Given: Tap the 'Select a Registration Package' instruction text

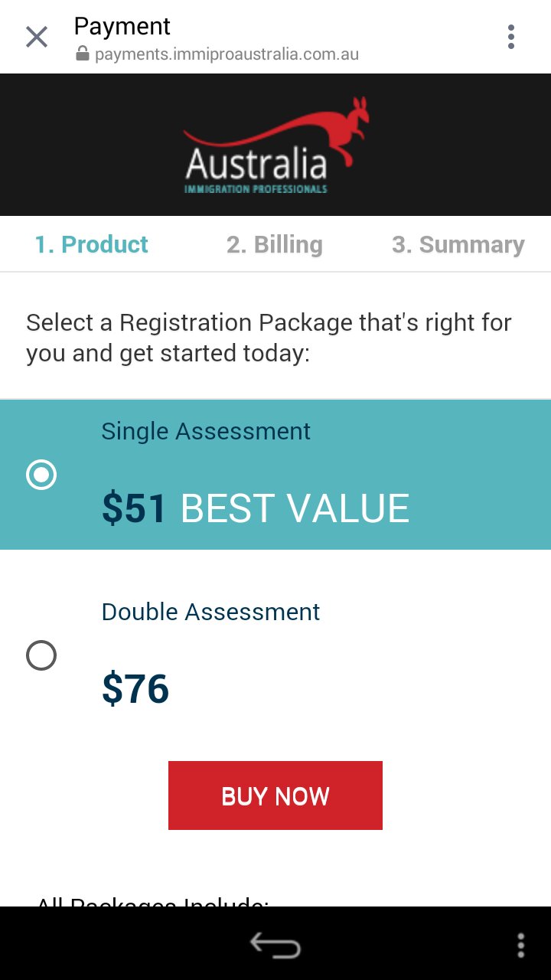Looking at the screenshot, I should [268, 338].
